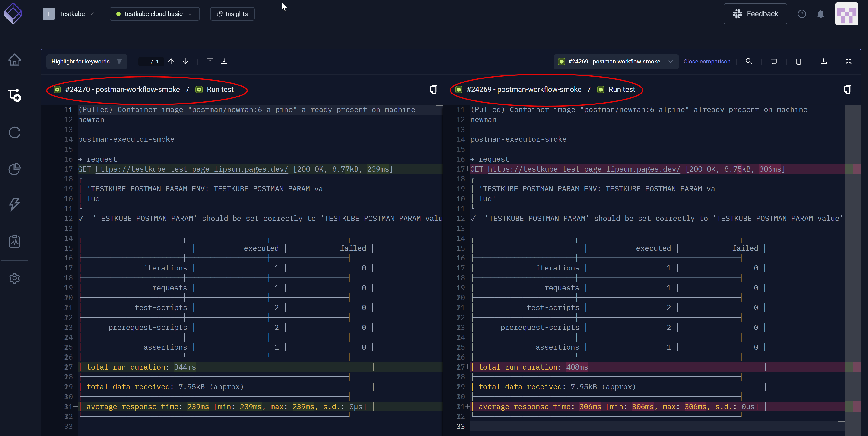This screenshot has width=868, height=436.
Task: Copy left pane log for #24270
Action: point(434,90)
